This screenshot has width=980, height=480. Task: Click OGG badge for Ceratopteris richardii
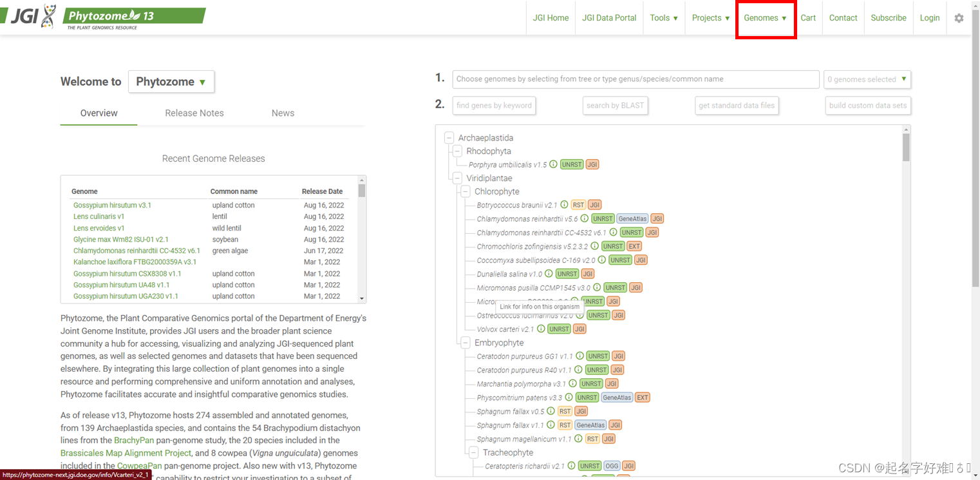[x=612, y=466]
